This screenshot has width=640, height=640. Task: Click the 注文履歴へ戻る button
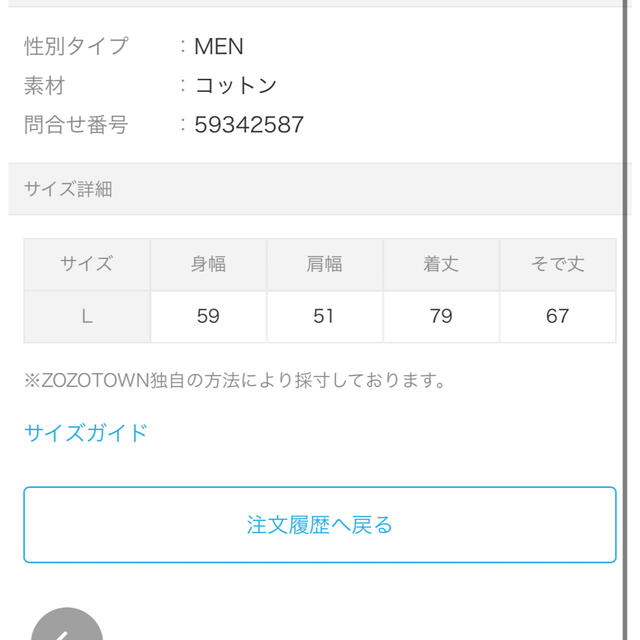pos(320,524)
